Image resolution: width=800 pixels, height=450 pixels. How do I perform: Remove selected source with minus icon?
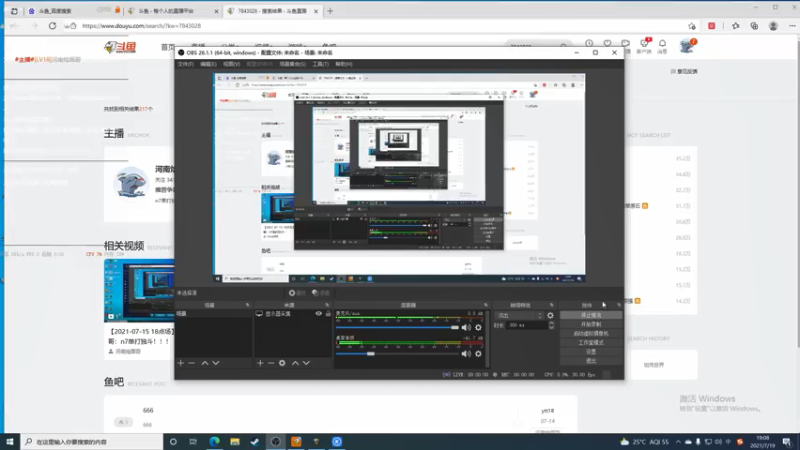[271, 363]
